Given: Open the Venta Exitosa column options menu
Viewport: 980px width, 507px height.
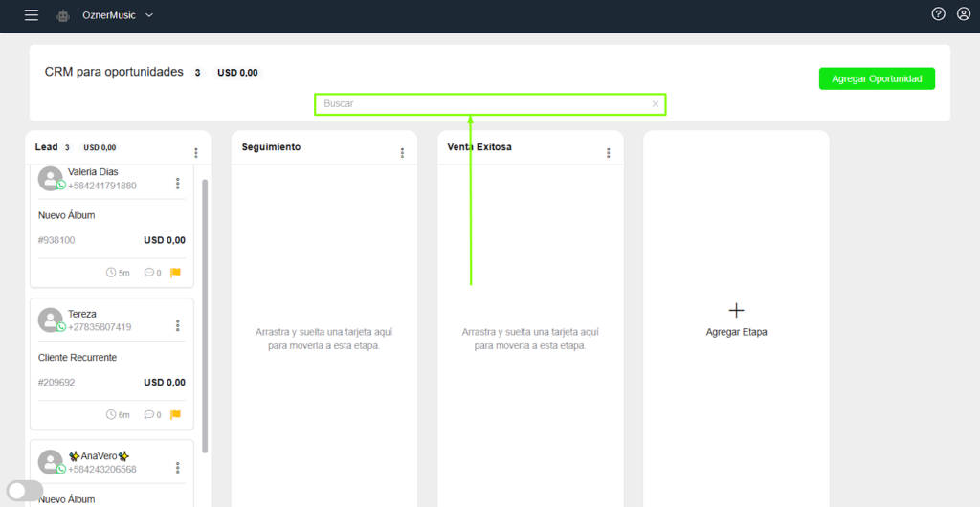Looking at the screenshot, I should tap(609, 152).
